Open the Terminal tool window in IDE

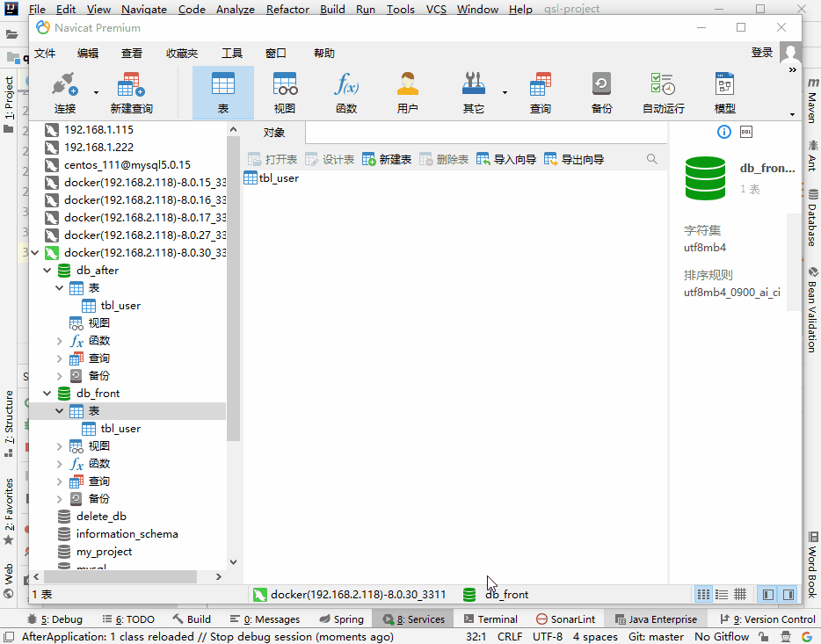point(490,619)
